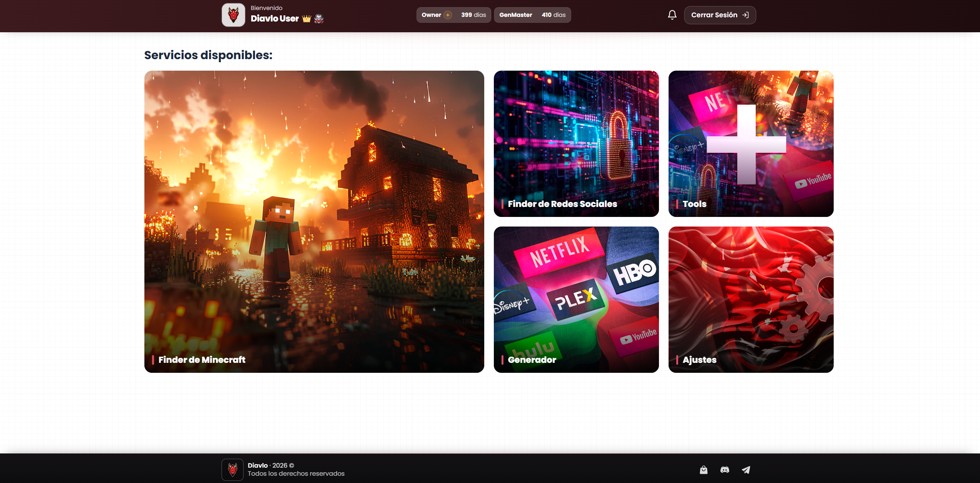Open the notifications bell

tap(672, 15)
